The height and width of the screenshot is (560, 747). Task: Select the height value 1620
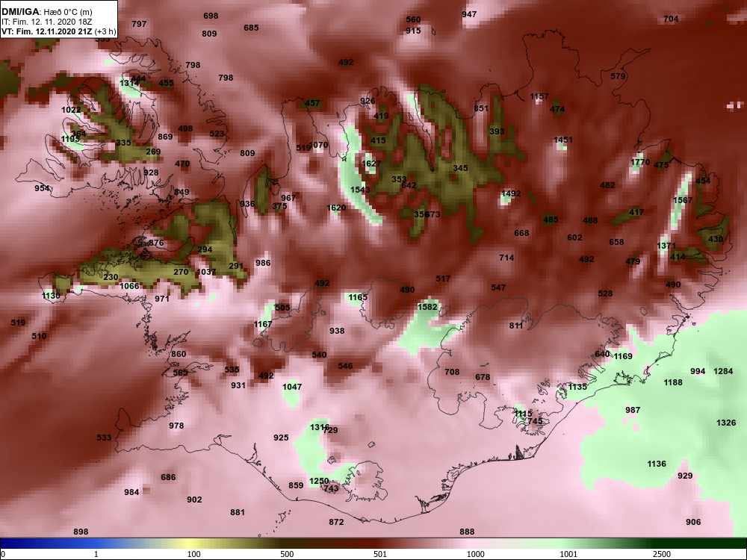click(x=336, y=208)
